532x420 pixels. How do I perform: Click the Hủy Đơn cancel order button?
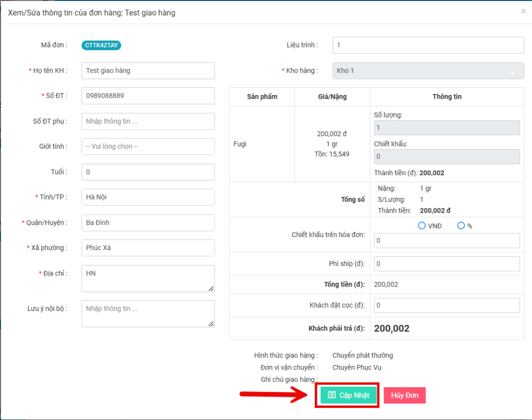point(405,395)
